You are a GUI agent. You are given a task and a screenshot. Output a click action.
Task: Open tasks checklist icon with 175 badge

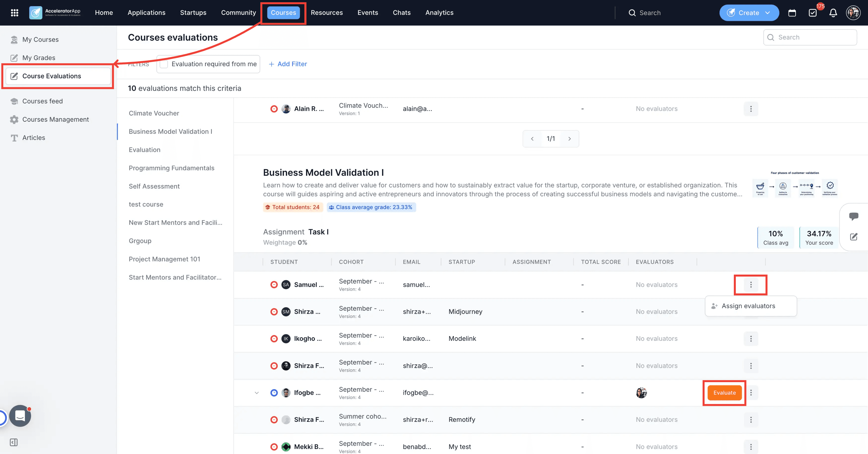click(812, 13)
